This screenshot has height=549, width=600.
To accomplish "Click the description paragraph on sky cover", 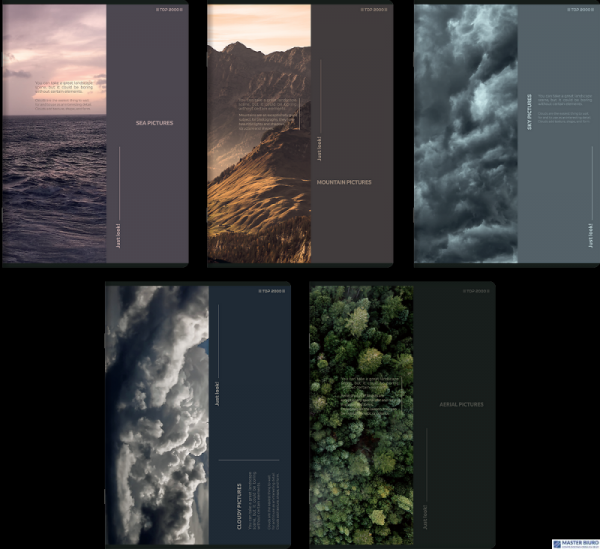I will coord(565,109).
